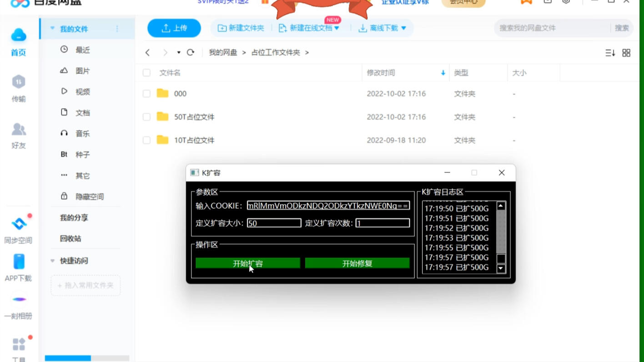Sort by 修改时间 column header
This screenshot has width=644, height=362.
click(381, 73)
